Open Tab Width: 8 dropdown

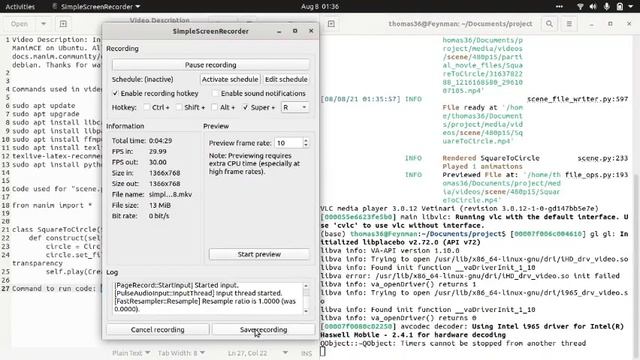coord(181,353)
